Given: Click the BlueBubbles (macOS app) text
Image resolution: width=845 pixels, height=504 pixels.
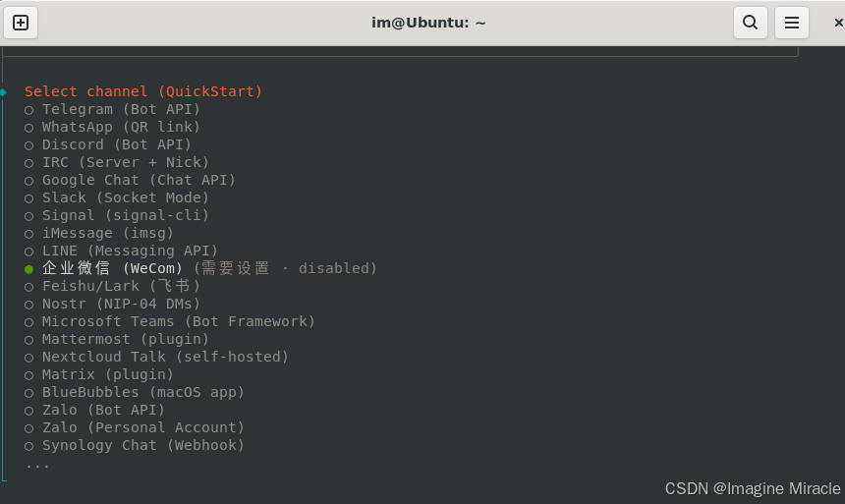Looking at the screenshot, I should (x=143, y=392).
